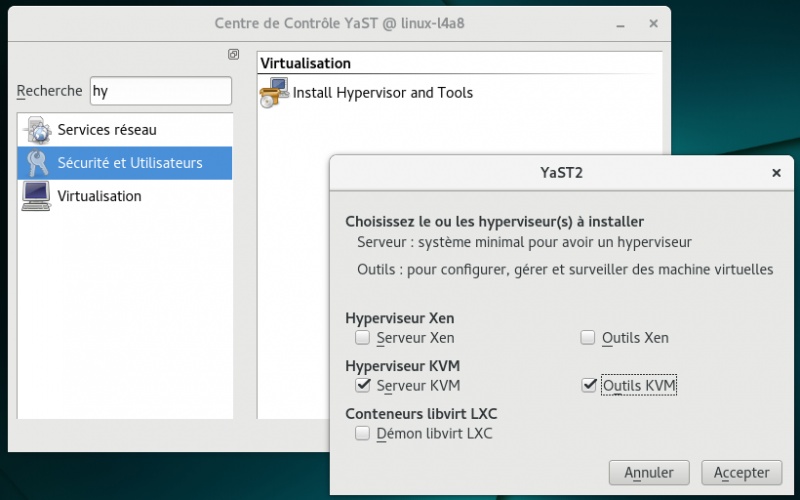This screenshot has width=800, height=500.
Task: Click the Choisissez hyperviseur(s) à installer title
Action: (x=494, y=221)
